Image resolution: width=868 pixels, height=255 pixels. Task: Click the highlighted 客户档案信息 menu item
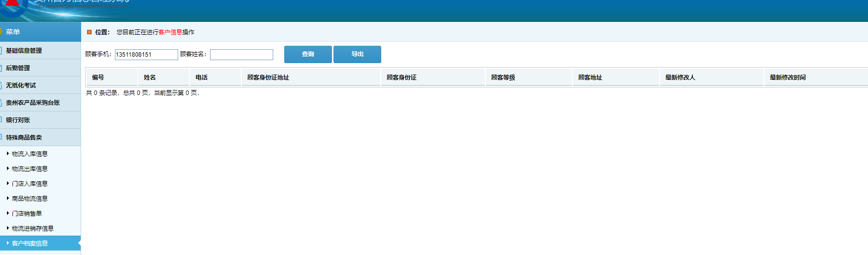click(x=30, y=244)
